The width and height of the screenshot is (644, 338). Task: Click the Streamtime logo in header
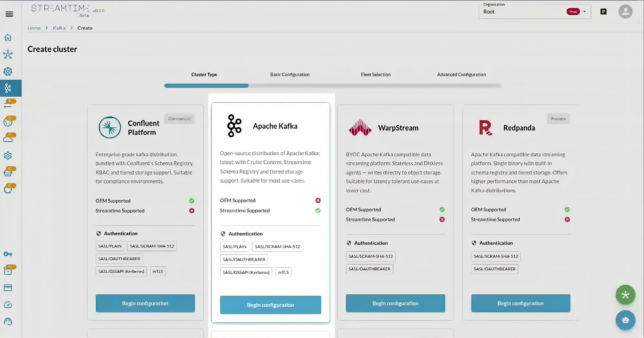coord(60,8)
